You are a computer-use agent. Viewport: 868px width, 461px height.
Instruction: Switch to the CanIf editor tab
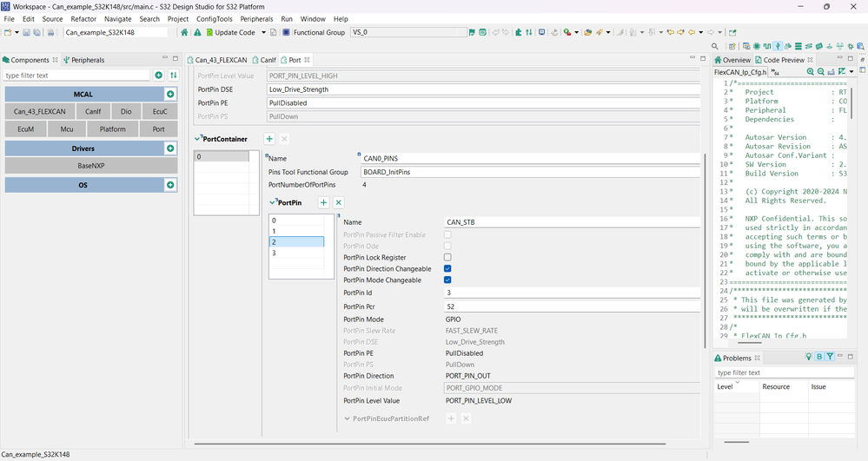[265, 60]
